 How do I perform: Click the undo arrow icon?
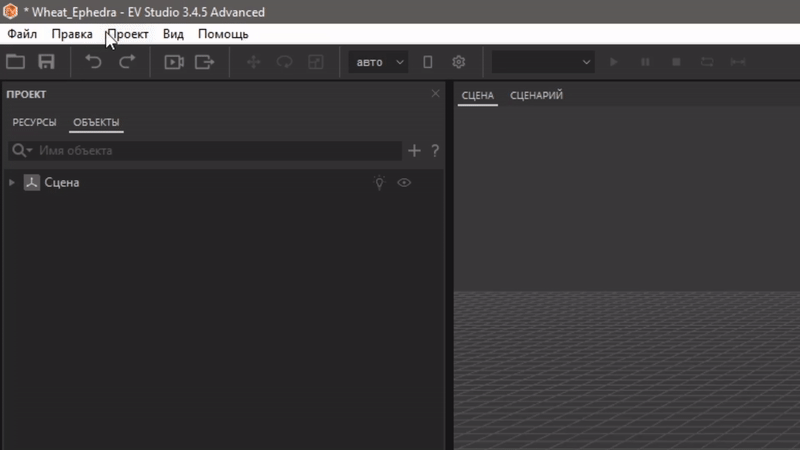93,62
